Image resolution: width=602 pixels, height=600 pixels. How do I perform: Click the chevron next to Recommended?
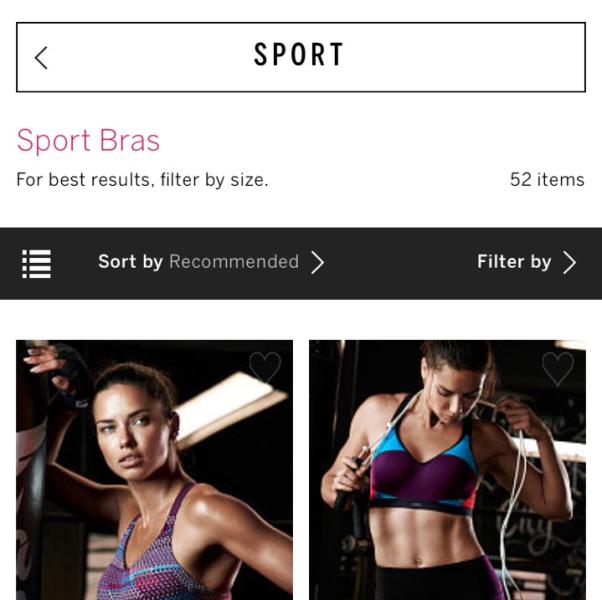tap(318, 263)
